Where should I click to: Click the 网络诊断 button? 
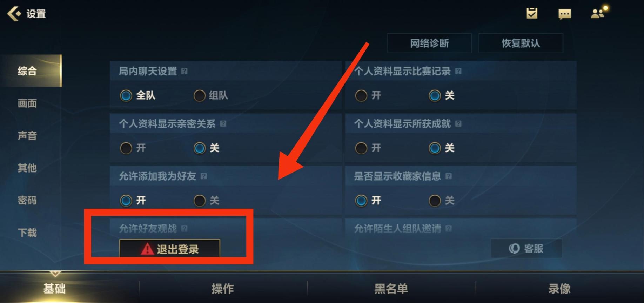(429, 43)
